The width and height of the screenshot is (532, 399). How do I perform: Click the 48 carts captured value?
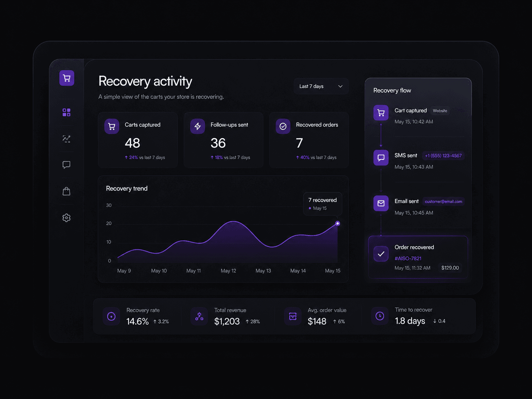click(x=132, y=143)
